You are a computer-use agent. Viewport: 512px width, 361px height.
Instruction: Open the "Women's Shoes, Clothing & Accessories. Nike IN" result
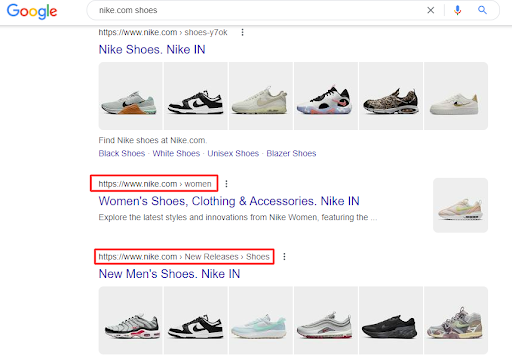pos(229,201)
